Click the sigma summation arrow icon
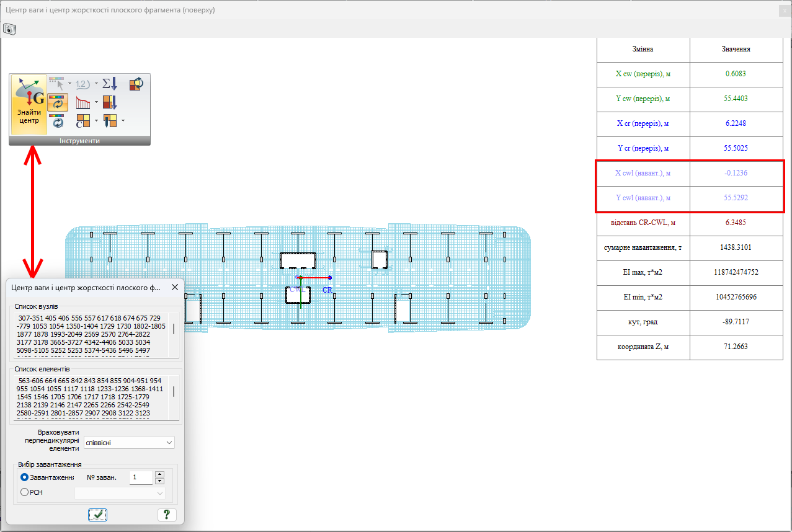This screenshot has height=532, width=792. point(109,84)
